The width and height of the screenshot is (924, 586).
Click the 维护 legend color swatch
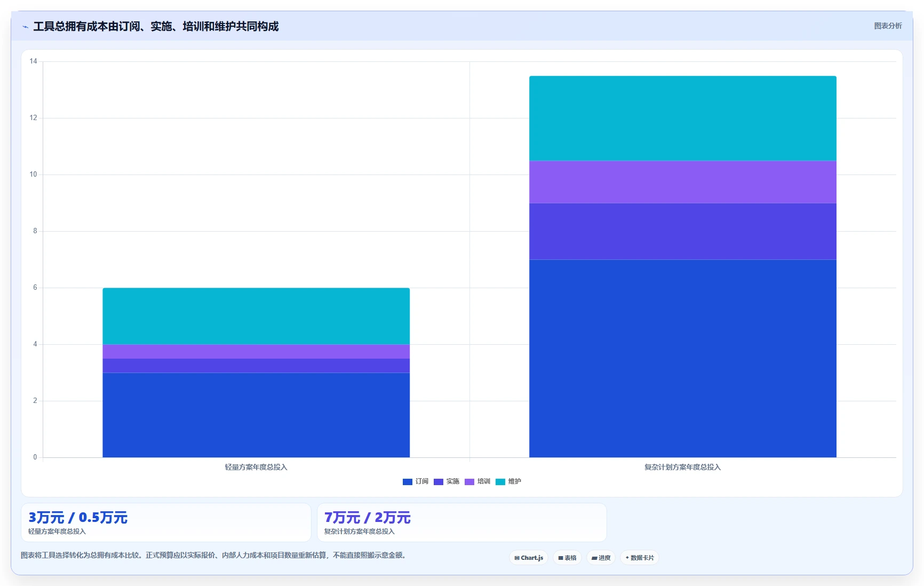pos(500,482)
